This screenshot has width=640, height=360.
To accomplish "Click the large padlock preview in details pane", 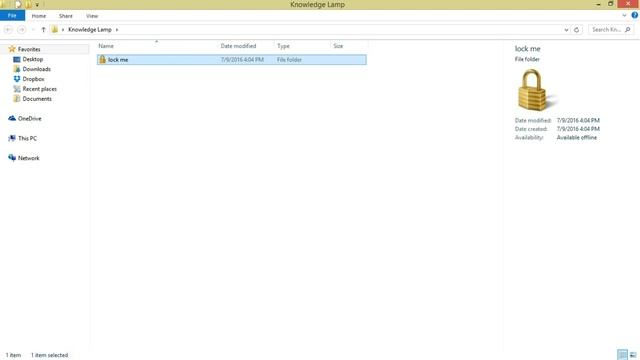I will point(537,91).
